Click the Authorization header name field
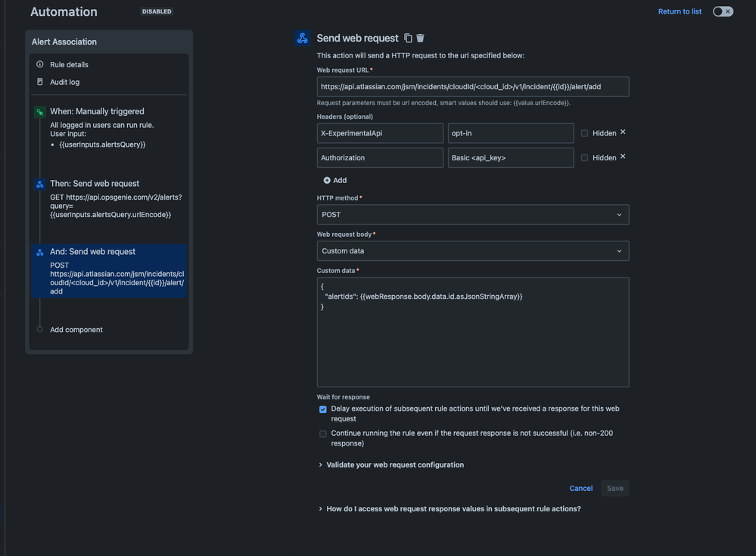Screen dimensions: 756x556 [380, 157]
